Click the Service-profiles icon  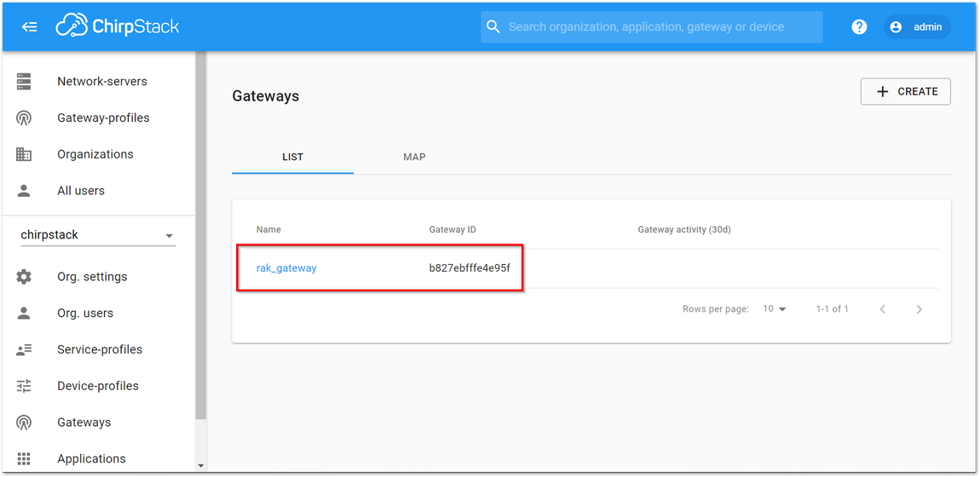click(x=24, y=349)
